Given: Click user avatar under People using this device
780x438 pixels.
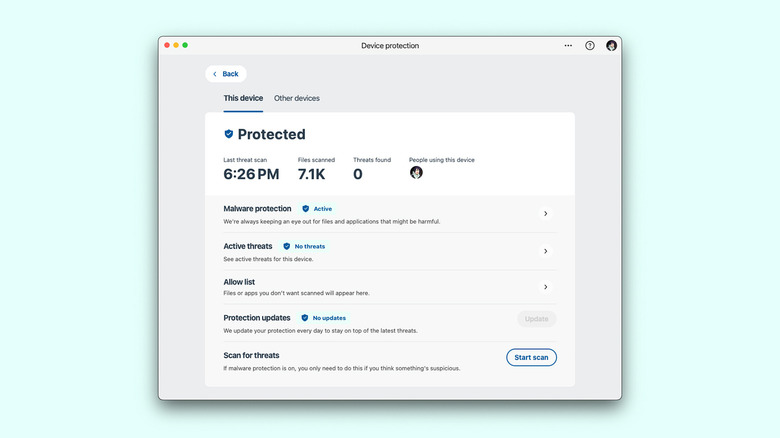Looking at the screenshot, I should pyautogui.click(x=416, y=173).
